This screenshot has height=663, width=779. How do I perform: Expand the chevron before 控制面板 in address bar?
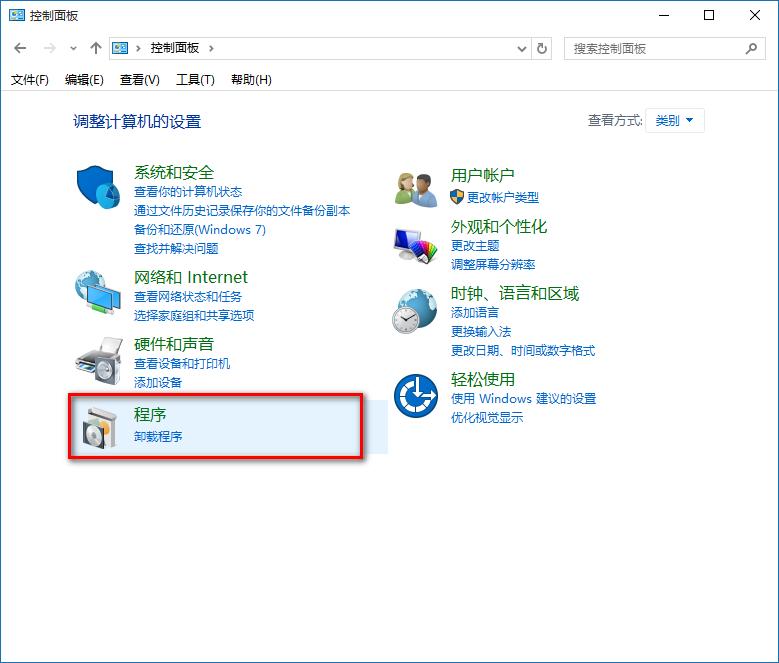(138, 49)
